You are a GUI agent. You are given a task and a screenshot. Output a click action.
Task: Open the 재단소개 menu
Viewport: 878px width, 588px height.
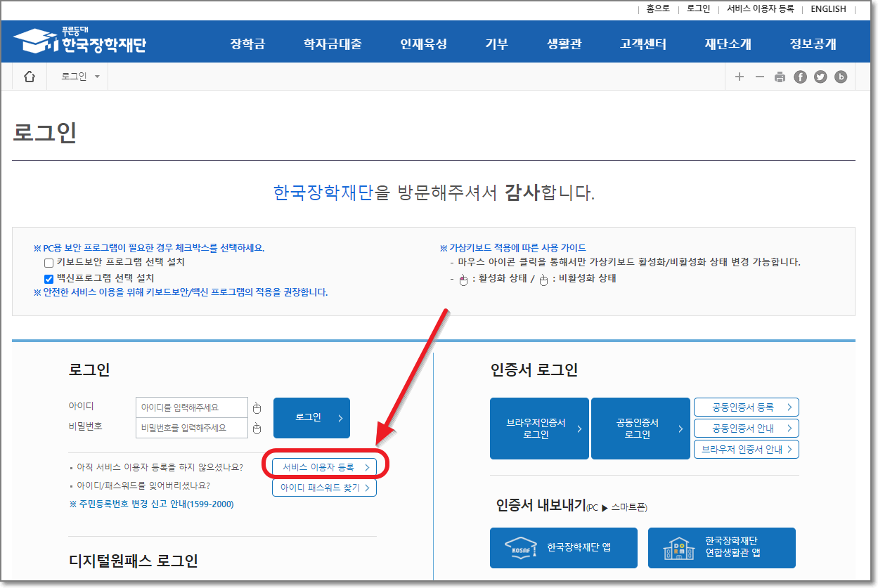tap(728, 44)
